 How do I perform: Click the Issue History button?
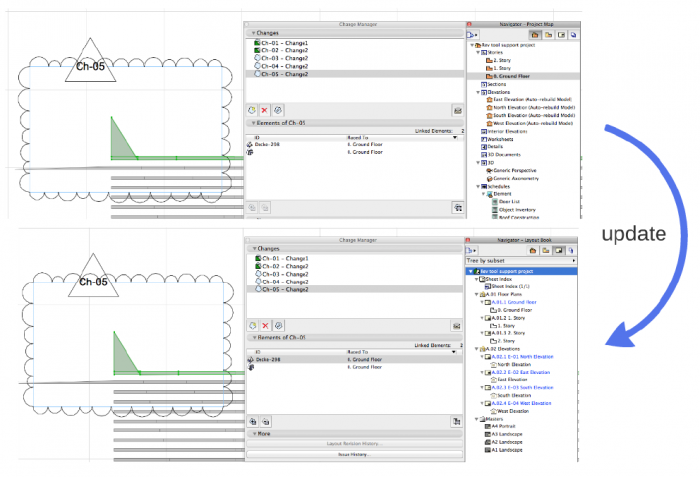[x=354, y=454]
